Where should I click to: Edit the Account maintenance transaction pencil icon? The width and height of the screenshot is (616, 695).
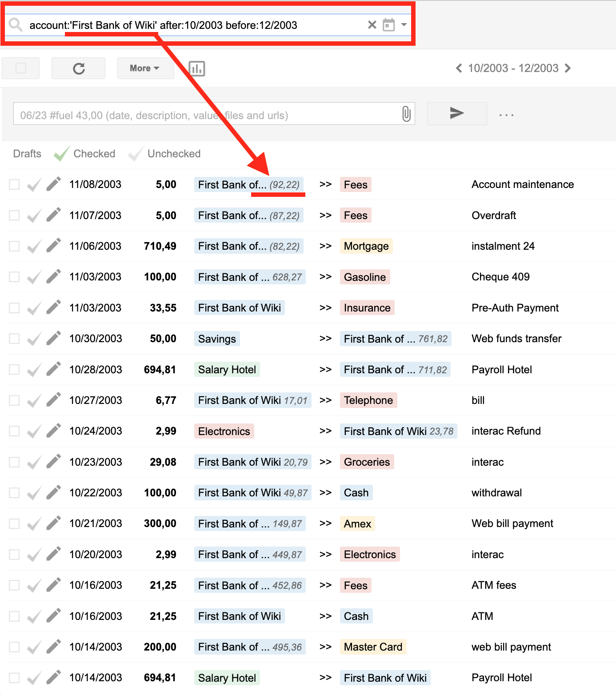53,184
